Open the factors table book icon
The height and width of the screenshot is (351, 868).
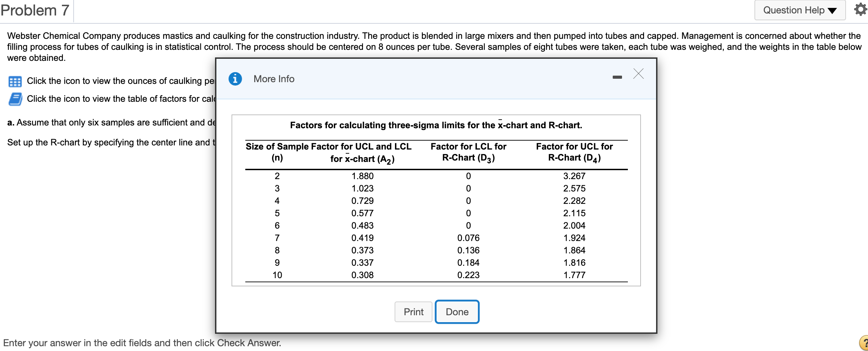coord(15,99)
